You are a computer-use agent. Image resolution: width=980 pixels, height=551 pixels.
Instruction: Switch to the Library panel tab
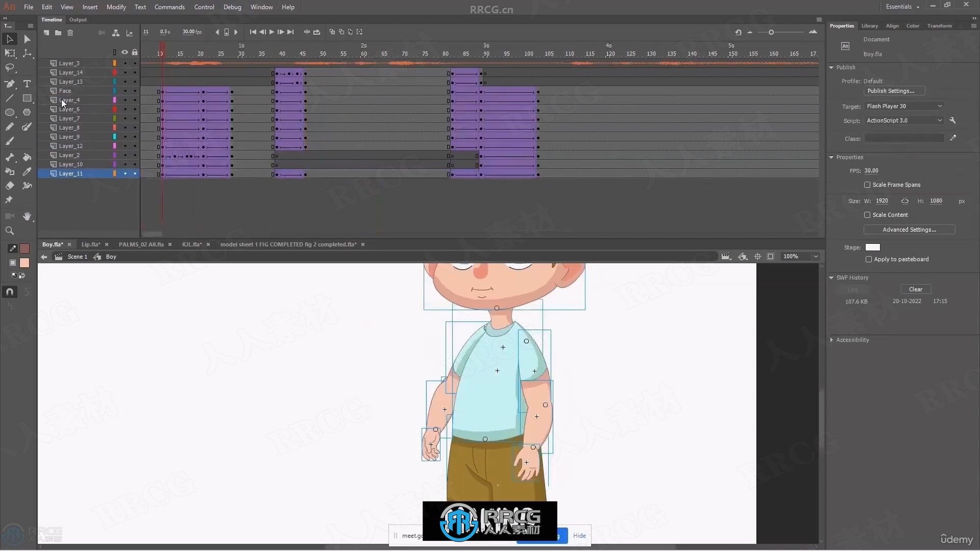coord(870,26)
